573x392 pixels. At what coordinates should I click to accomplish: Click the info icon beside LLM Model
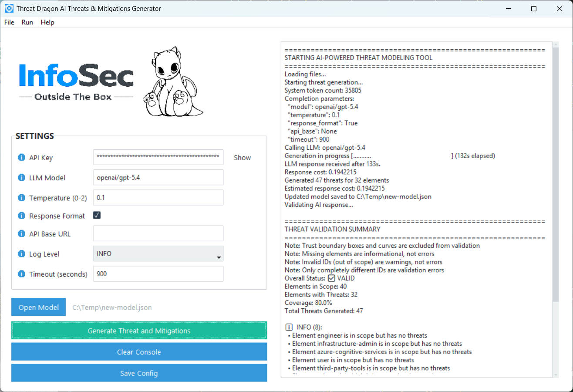coord(21,177)
